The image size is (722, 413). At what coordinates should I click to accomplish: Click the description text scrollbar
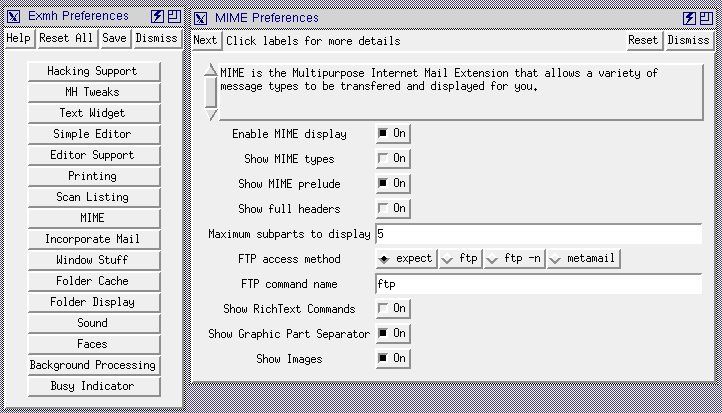[x=210, y=92]
